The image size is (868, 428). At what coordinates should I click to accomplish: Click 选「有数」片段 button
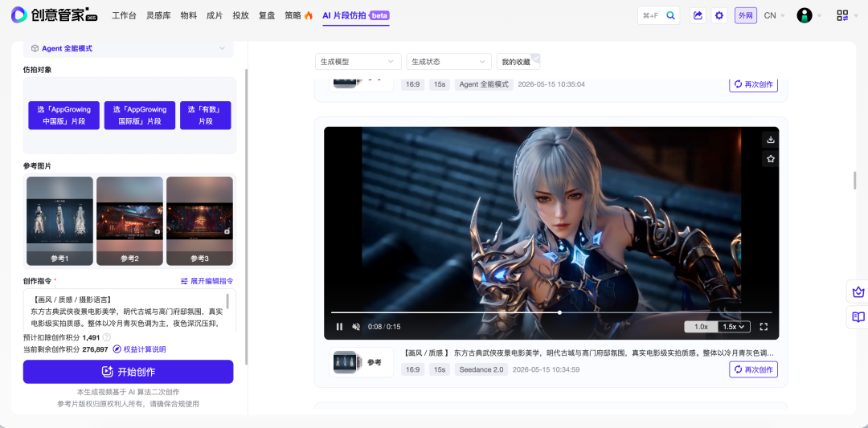(x=206, y=115)
